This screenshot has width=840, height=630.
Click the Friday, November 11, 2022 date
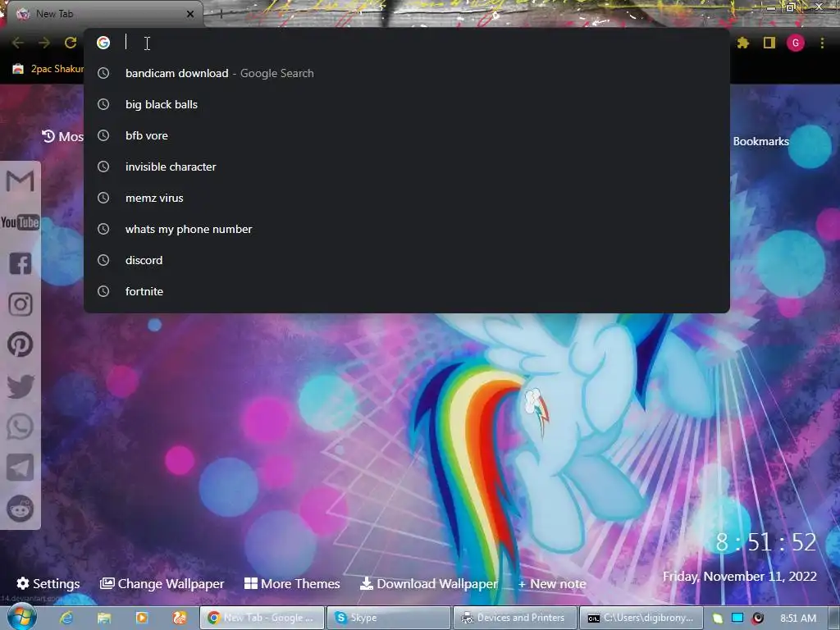(740, 577)
